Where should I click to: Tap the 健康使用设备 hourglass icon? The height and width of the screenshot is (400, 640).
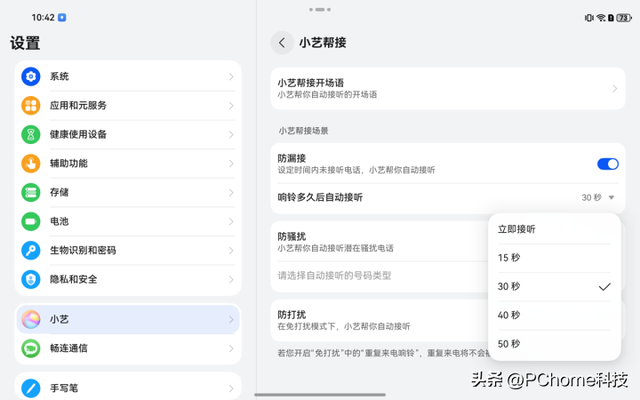pos(31,135)
